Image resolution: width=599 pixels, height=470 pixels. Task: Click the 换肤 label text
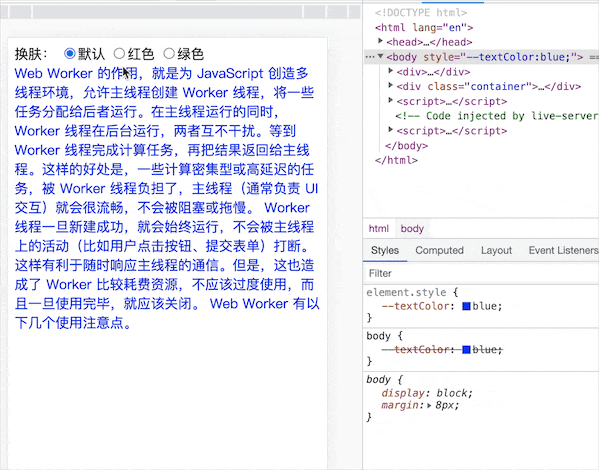tap(31, 54)
